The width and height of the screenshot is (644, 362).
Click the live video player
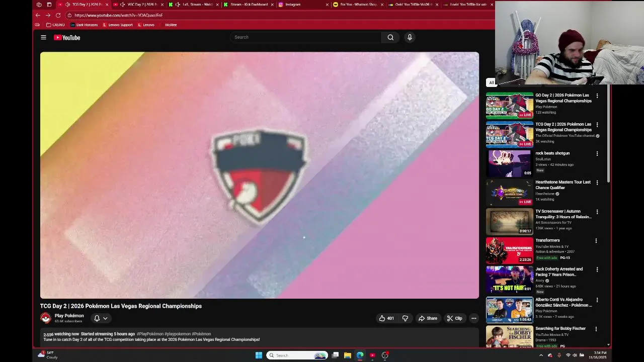pyautogui.click(x=260, y=175)
